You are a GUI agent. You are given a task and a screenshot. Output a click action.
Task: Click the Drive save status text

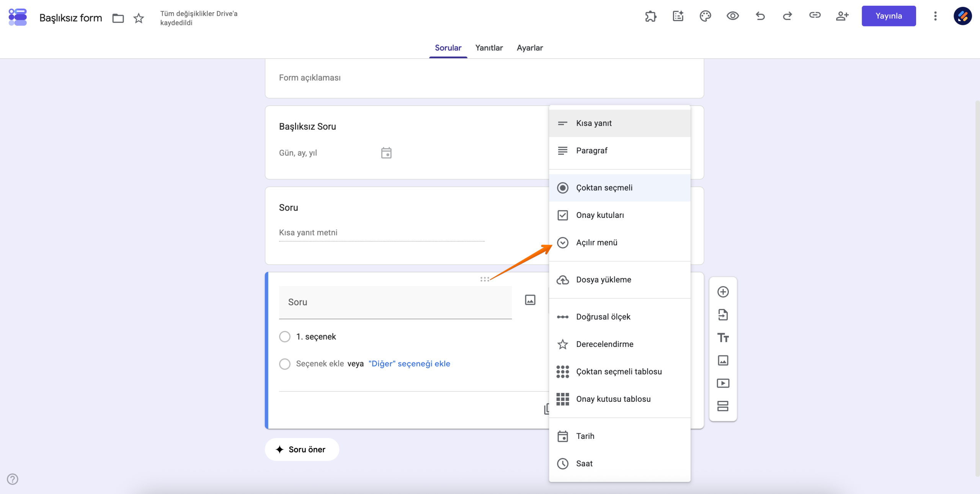coord(199,18)
